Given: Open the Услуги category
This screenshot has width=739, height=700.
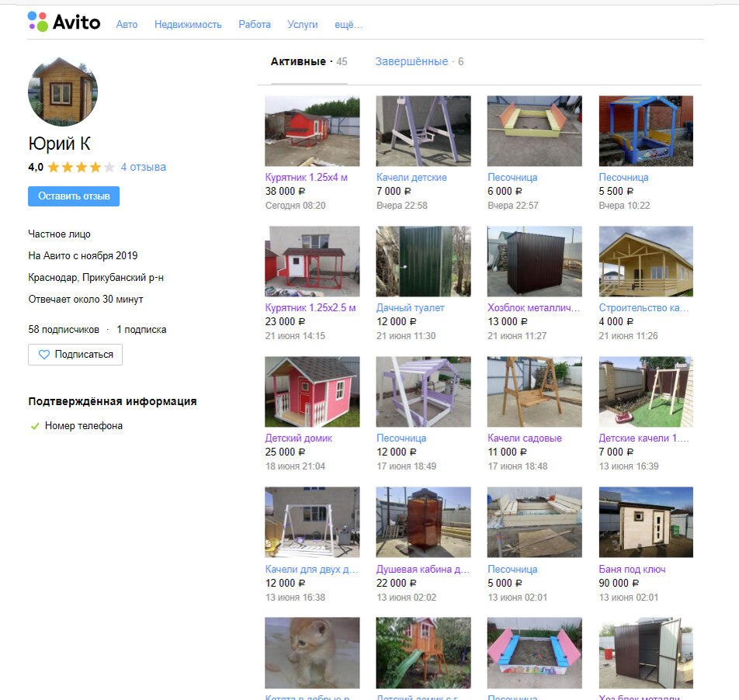Looking at the screenshot, I should click(303, 25).
